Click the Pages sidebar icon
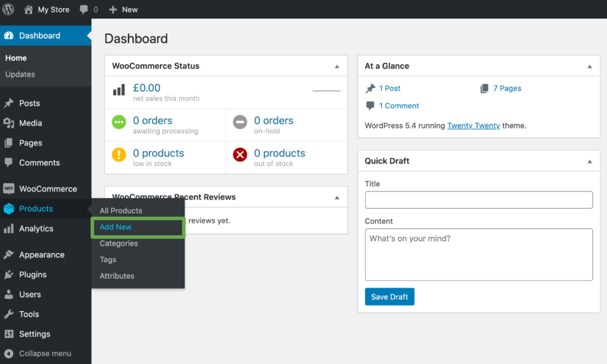The height and width of the screenshot is (364, 607). pos(11,143)
